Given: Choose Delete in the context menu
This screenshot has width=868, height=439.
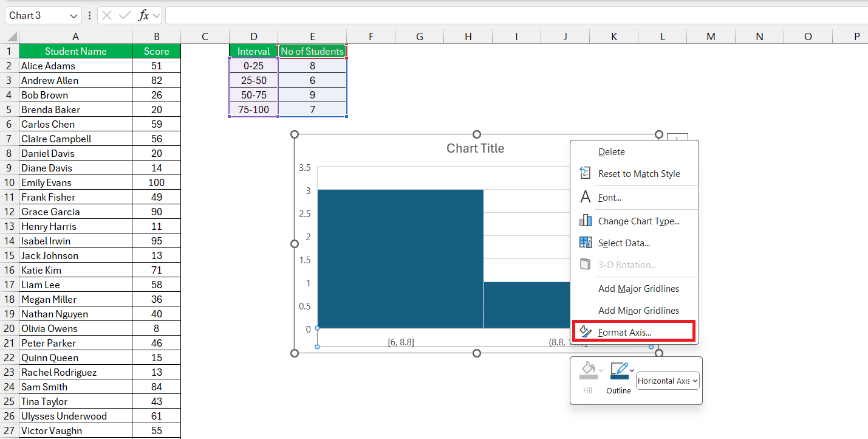Looking at the screenshot, I should point(634,152).
